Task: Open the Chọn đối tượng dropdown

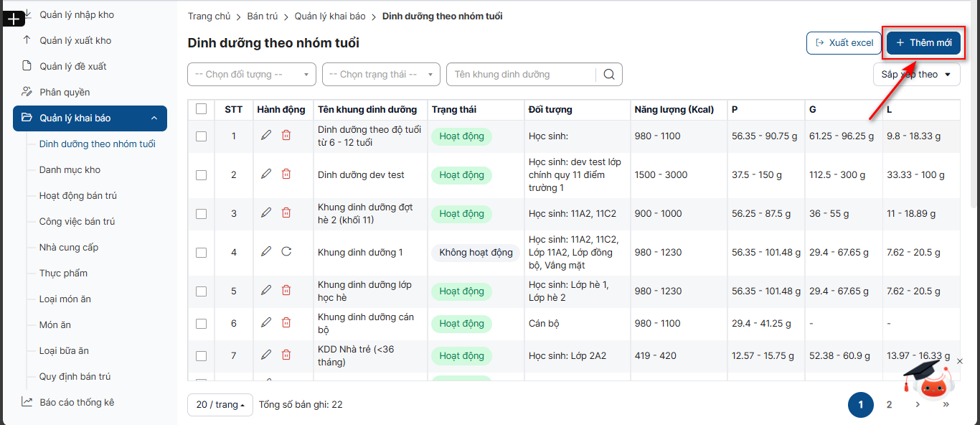Action: [x=251, y=75]
